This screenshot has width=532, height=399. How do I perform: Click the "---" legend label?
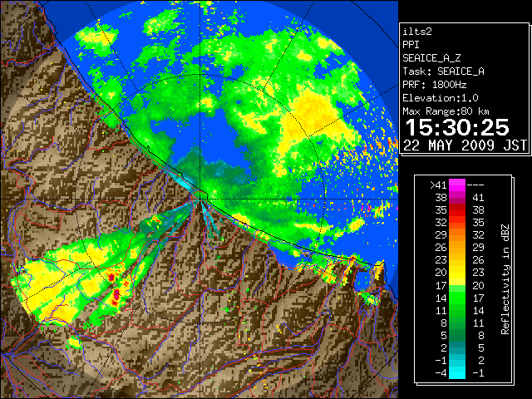[x=475, y=185]
